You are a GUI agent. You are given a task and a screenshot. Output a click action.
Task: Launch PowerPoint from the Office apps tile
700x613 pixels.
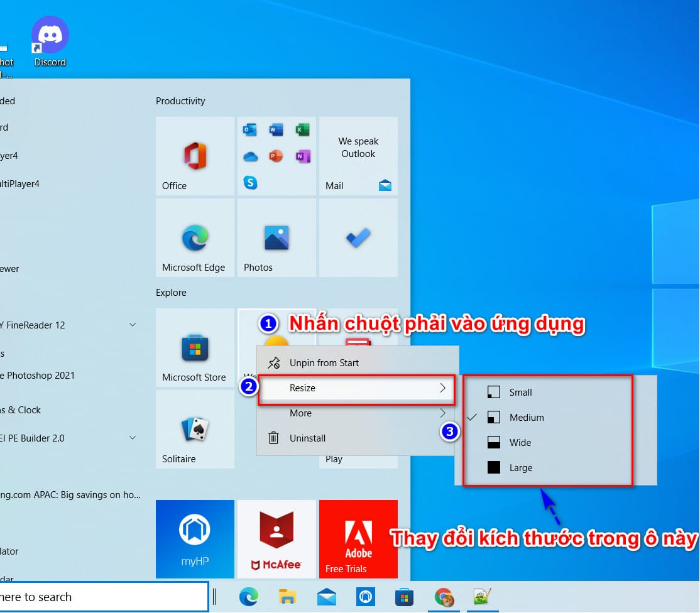coord(276,156)
